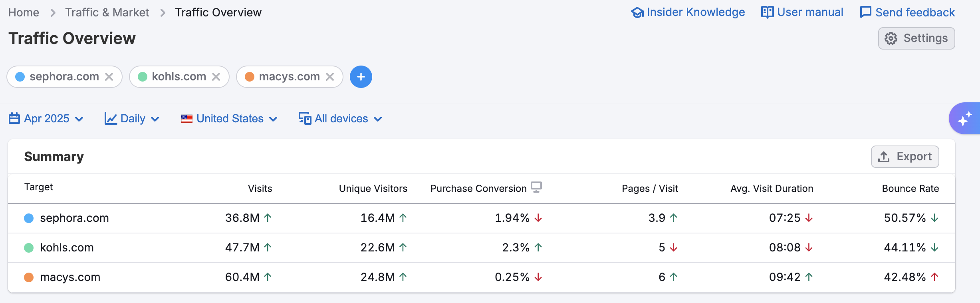Go to Home breadcrumb
The image size is (980, 303).
[x=24, y=13]
